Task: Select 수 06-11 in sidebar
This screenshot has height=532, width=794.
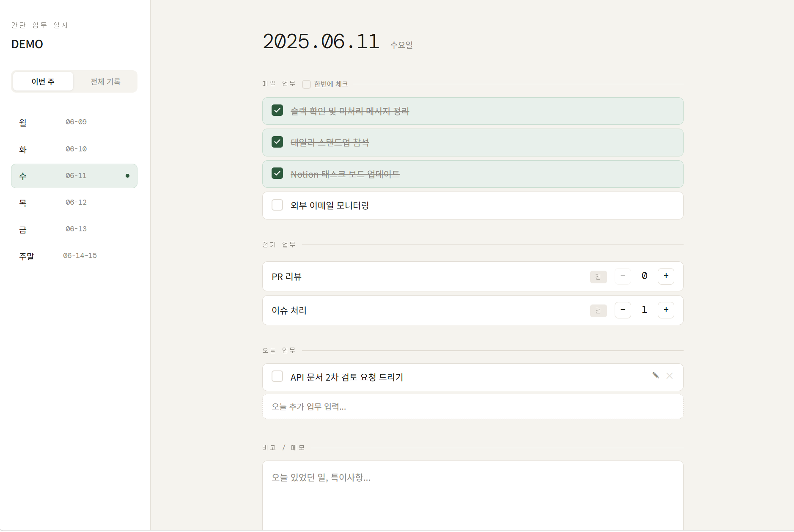Action: [x=74, y=176]
